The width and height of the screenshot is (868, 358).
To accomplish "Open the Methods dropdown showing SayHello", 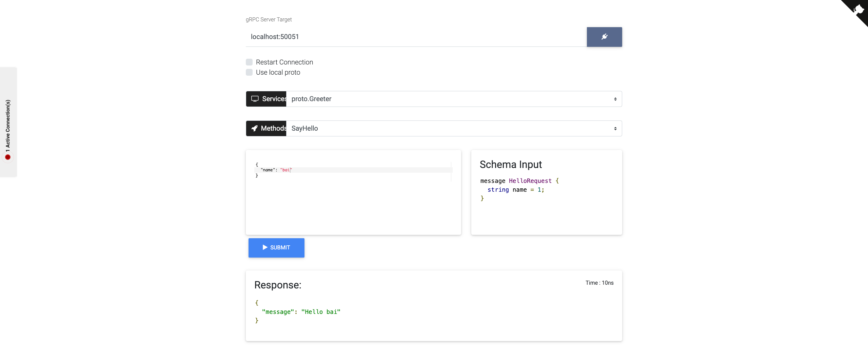I will tap(450, 129).
